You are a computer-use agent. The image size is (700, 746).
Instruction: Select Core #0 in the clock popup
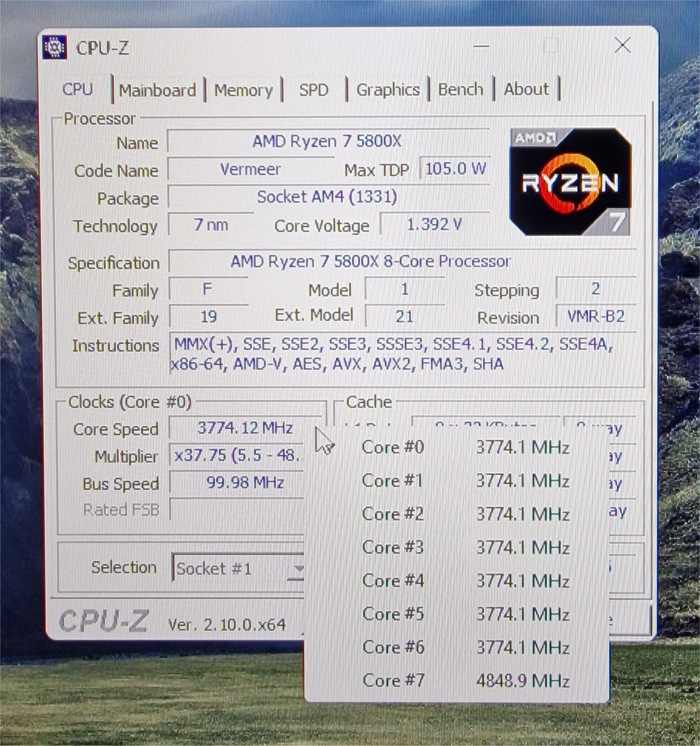465,447
